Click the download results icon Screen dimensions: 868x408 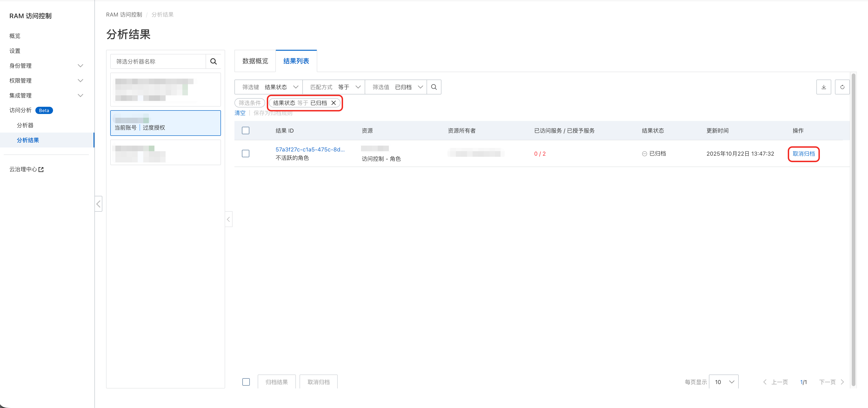pyautogui.click(x=824, y=87)
